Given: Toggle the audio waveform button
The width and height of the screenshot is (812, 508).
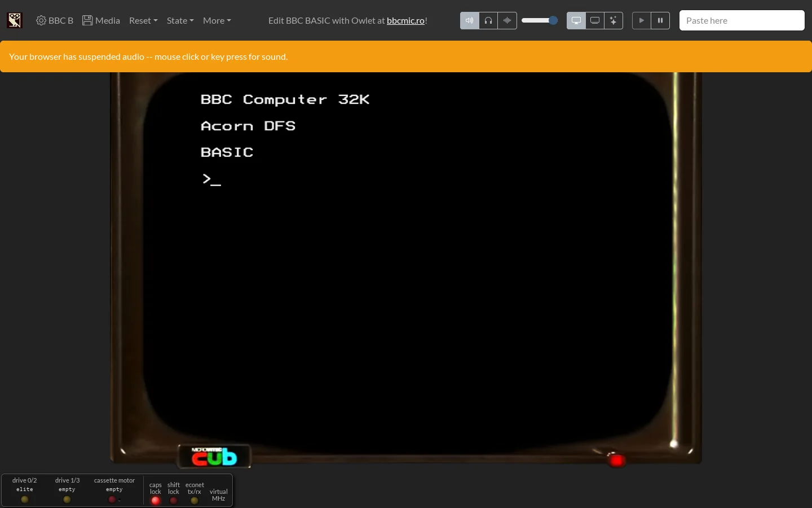Looking at the screenshot, I should [x=507, y=20].
